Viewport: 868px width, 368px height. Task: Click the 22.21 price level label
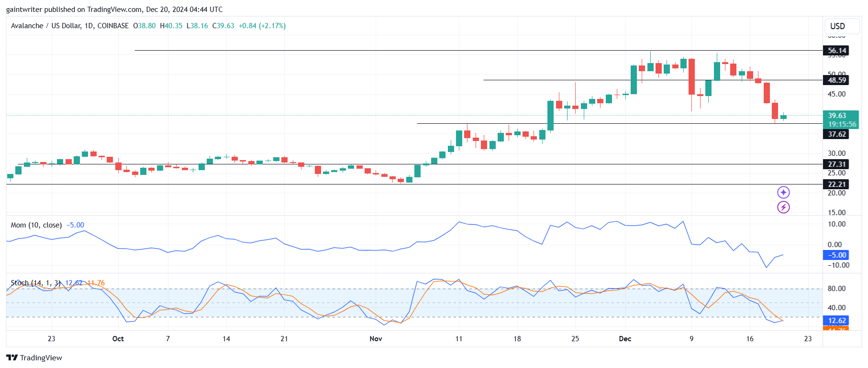(837, 184)
